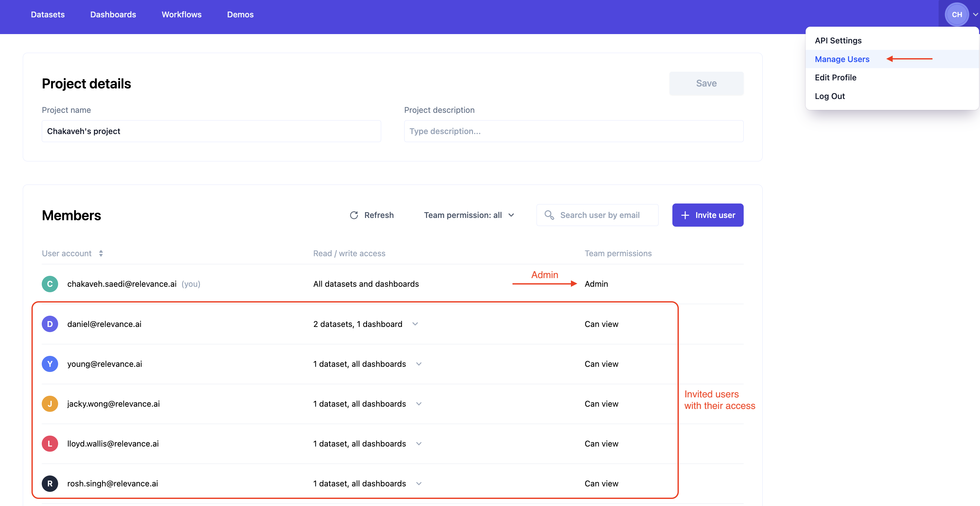Click the CH profile avatar icon
Viewport: 980px width, 506px height.
click(957, 14)
